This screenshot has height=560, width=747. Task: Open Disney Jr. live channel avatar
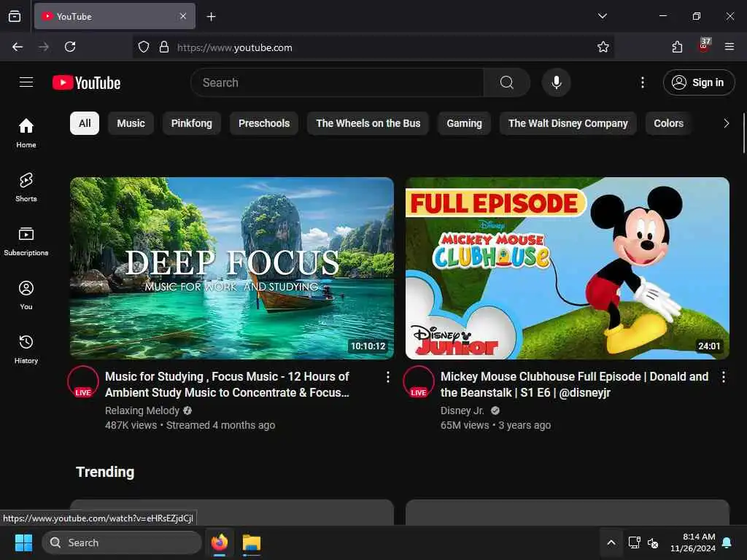tap(419, 381)
